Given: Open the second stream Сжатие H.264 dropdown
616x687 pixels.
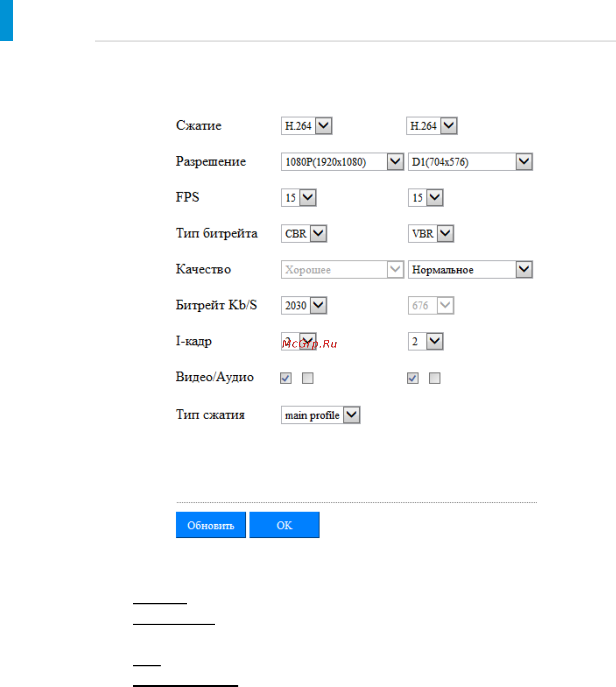Looking at the screenshot, I should pyautogui.click(x=432, y=126).
